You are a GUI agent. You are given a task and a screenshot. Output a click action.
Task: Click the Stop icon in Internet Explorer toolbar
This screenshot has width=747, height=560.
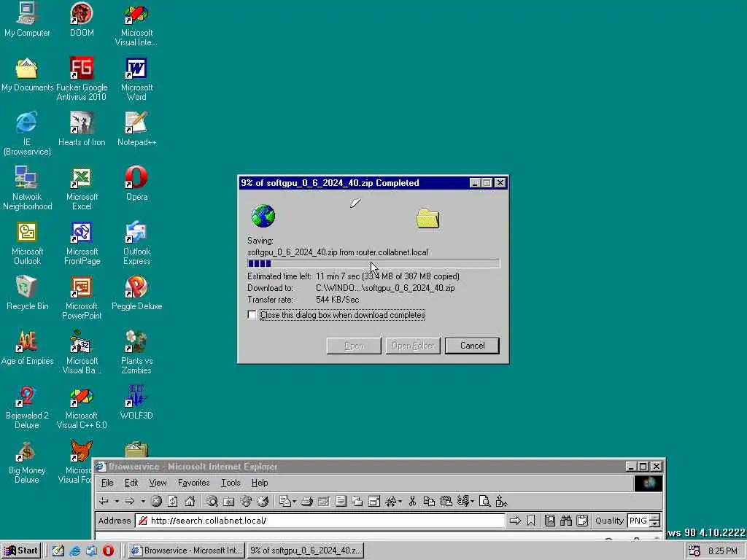coord(156,501)
